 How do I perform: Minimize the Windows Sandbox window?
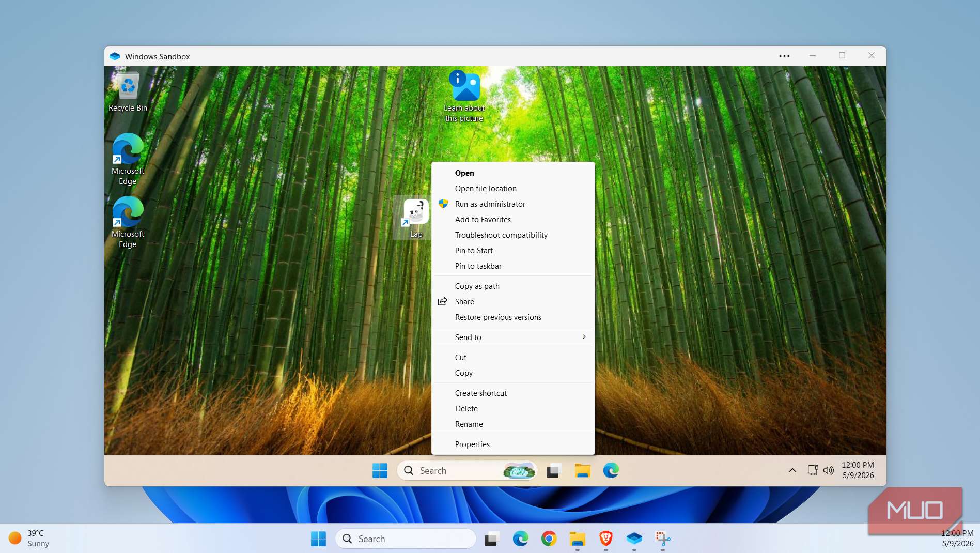pos(813,56)
